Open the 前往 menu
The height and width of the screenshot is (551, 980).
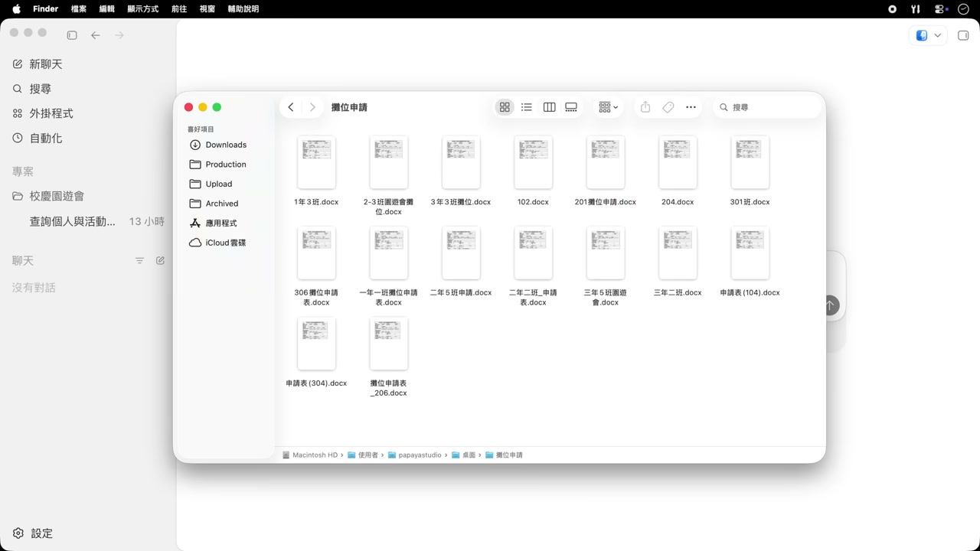(179, 9)
